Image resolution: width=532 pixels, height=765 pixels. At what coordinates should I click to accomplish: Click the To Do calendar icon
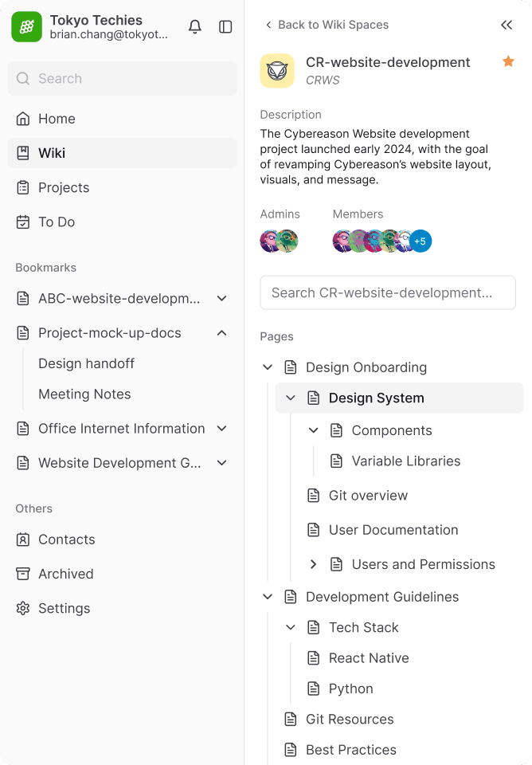(23, 222)
